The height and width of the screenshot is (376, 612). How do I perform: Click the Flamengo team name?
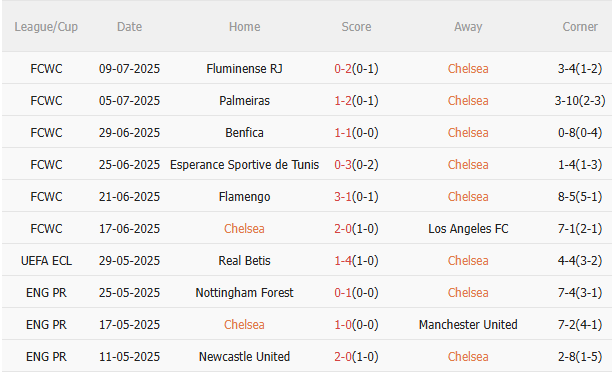pos(244,197)
